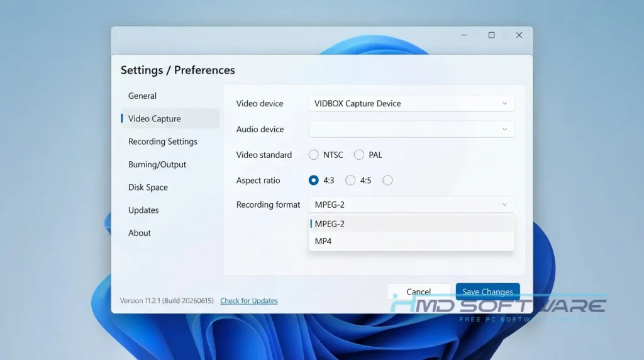Click the Video device chevron arrow
This screenshot has height=360, width=644.
tap(504, 104)
